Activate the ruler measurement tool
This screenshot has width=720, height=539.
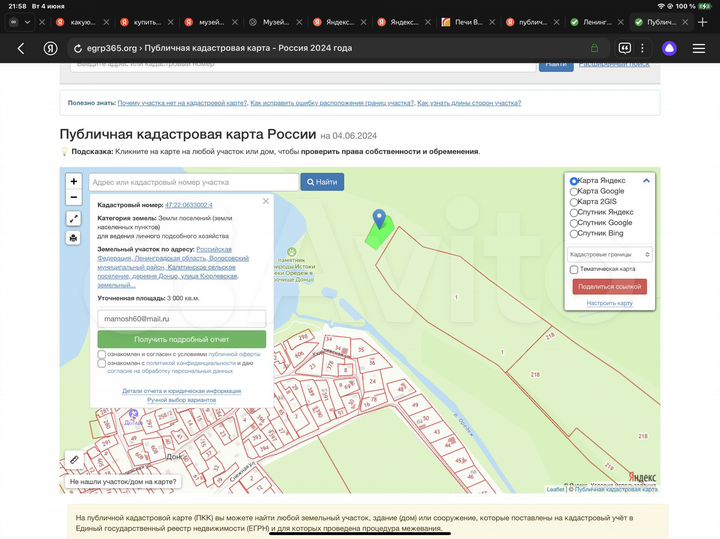pos(74,459)
